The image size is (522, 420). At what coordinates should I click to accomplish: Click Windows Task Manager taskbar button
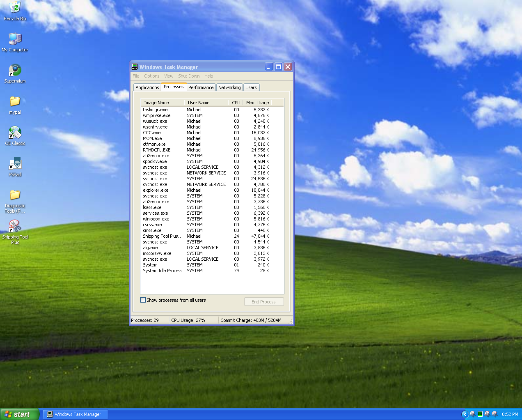tap(75, 414)
